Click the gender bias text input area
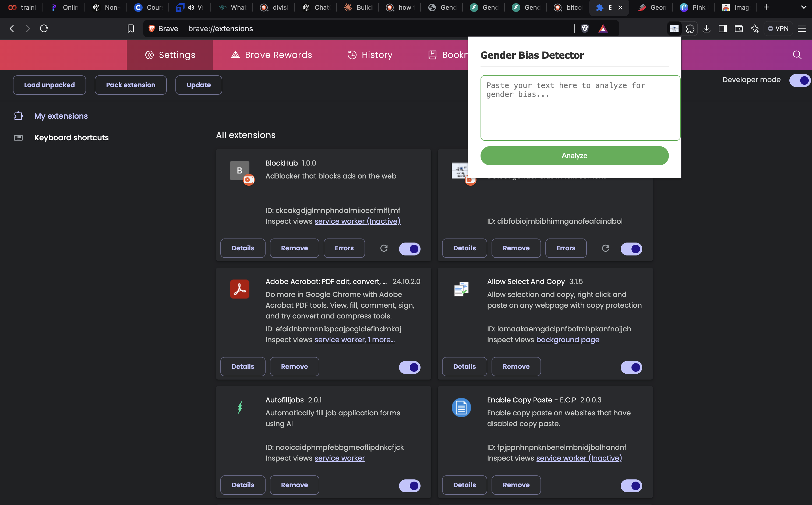 tap(580, 108)
